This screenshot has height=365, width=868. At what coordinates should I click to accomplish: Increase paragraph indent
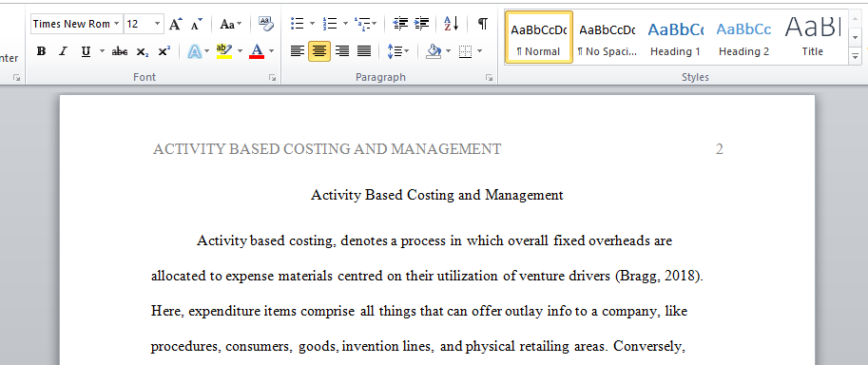pos(422,24)
